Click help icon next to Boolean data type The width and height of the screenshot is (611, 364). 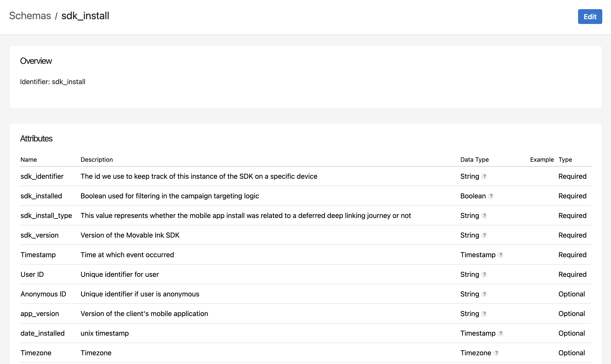491,196
